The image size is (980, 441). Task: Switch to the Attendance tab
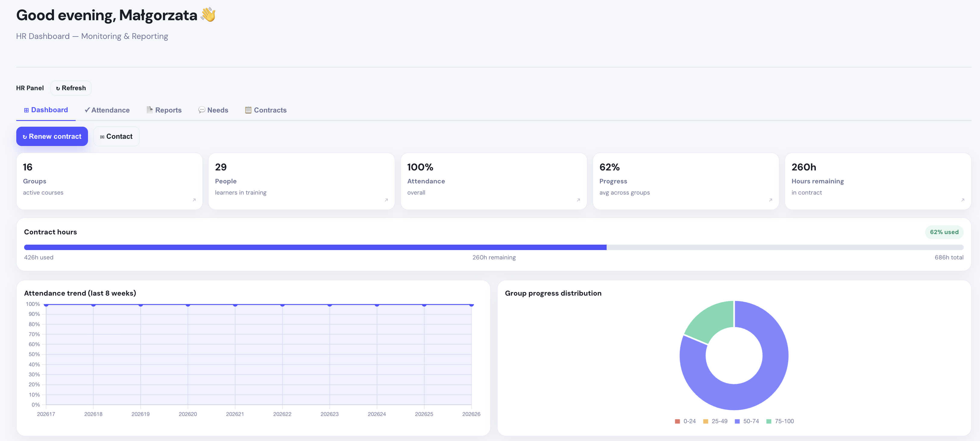tap(107, 110)
